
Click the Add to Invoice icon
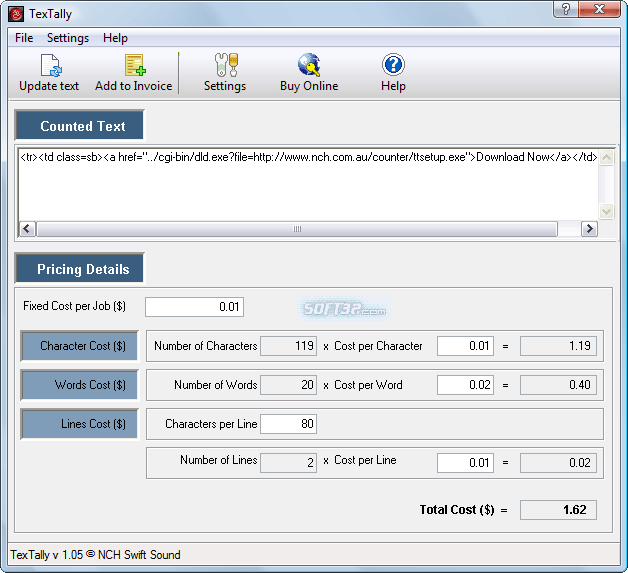pyautogui.click(x=134, y=65)
